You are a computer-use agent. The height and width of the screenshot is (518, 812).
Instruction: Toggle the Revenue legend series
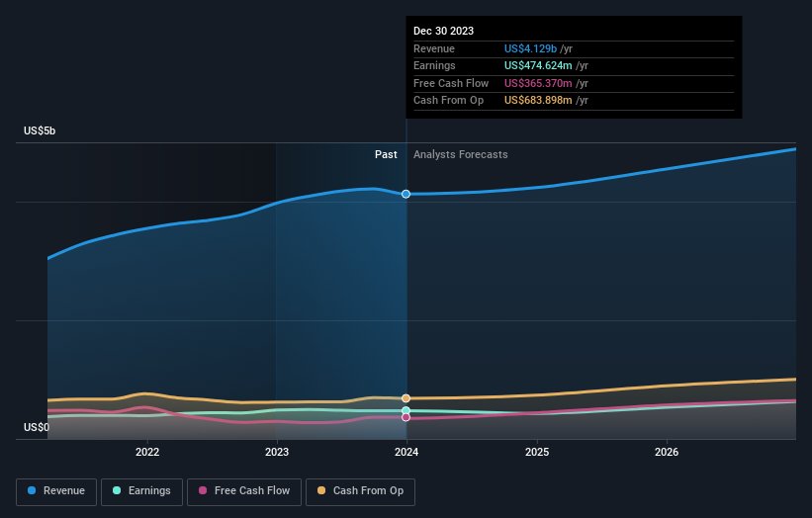click(x=56, y=491)
